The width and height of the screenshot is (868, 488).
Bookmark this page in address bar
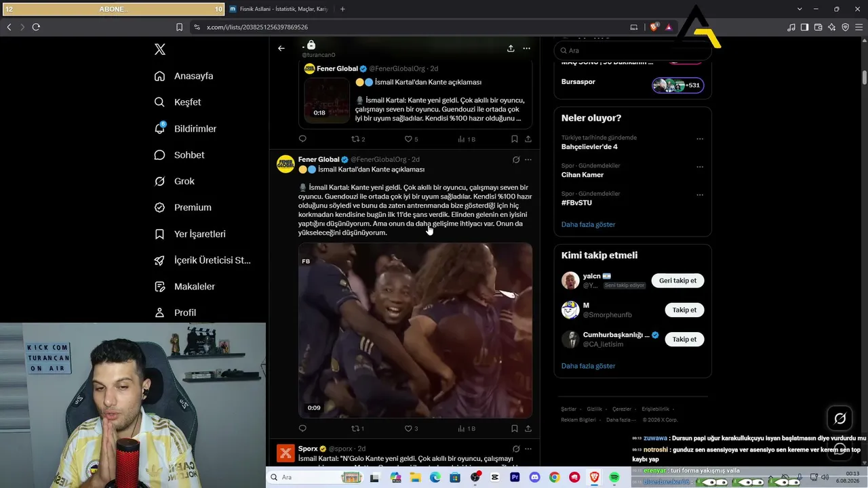(x=179, y=27)
